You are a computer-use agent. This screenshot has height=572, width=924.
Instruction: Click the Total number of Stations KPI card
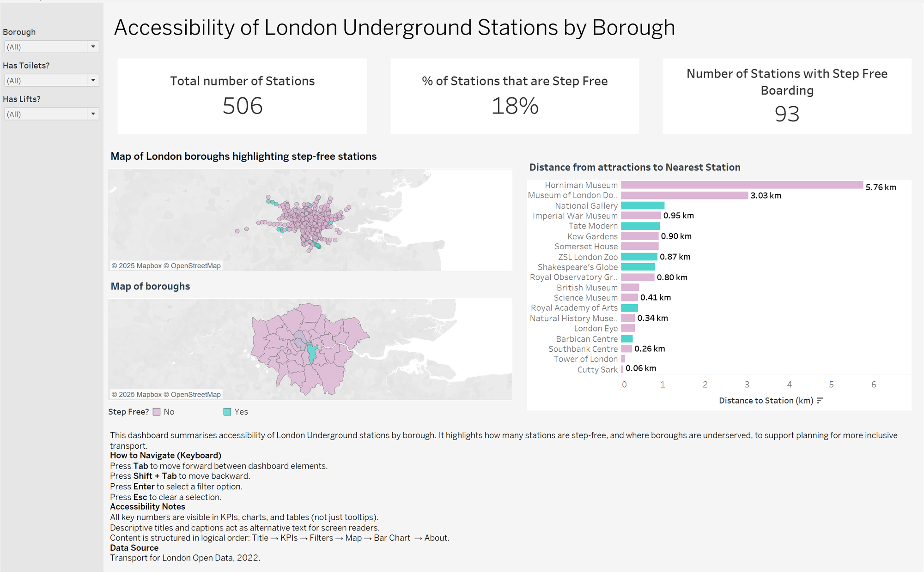click(x=243, y=96)
